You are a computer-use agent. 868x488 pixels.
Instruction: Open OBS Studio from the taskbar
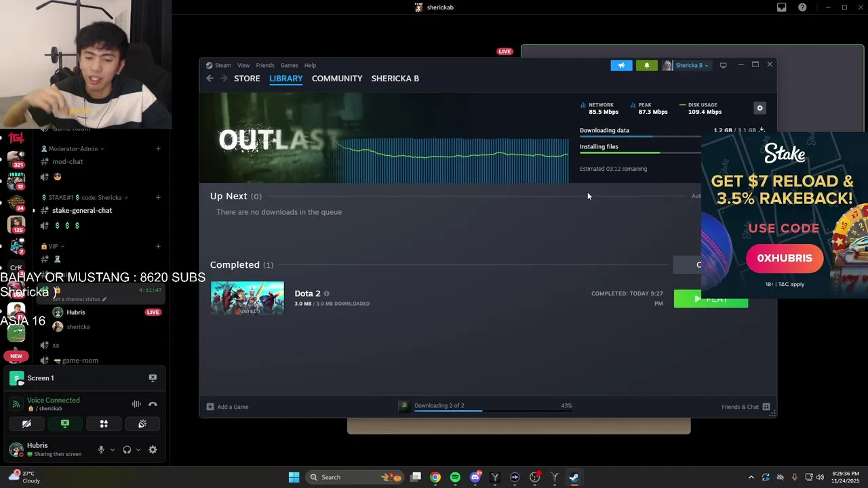pyautogui.click(x=534, y=477)
